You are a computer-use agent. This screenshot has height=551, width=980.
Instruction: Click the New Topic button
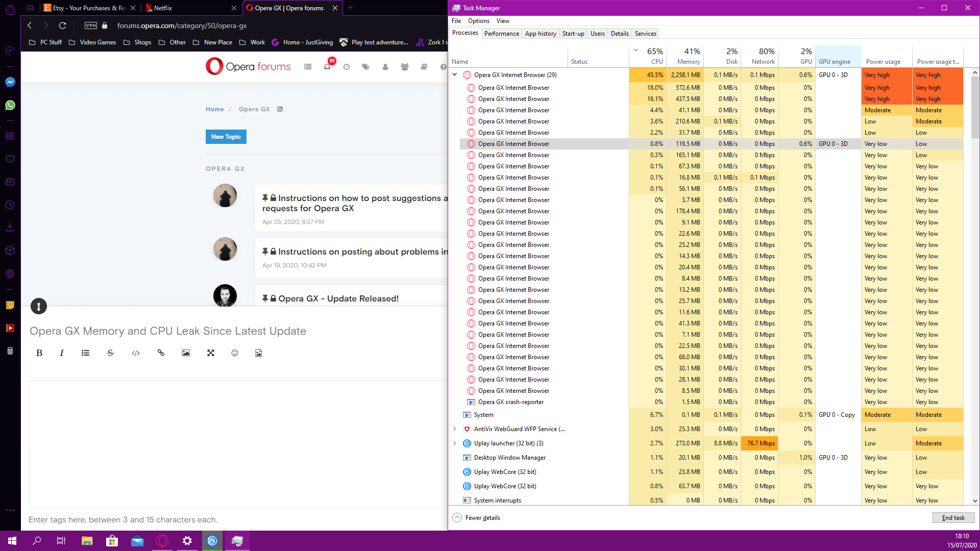(x=226, y=137)
